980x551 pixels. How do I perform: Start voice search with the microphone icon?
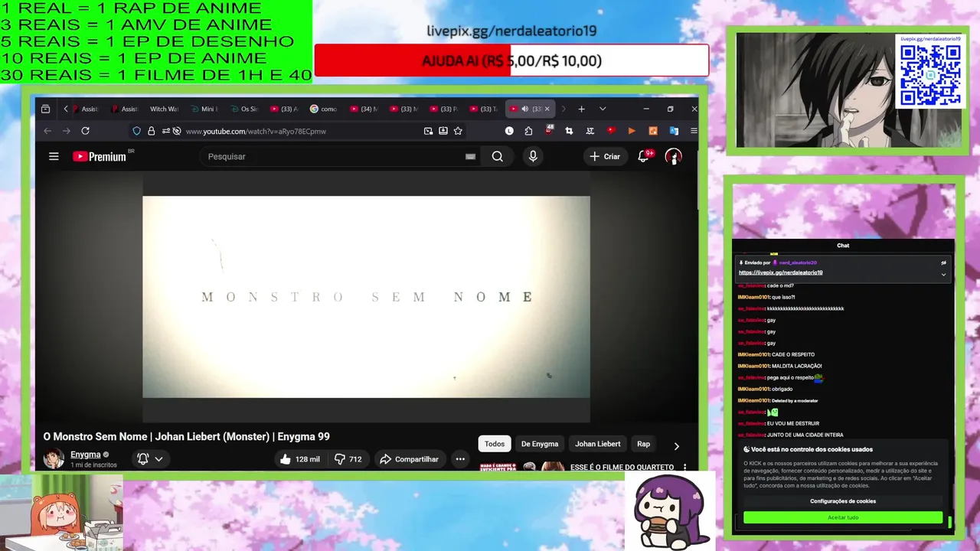533,156
